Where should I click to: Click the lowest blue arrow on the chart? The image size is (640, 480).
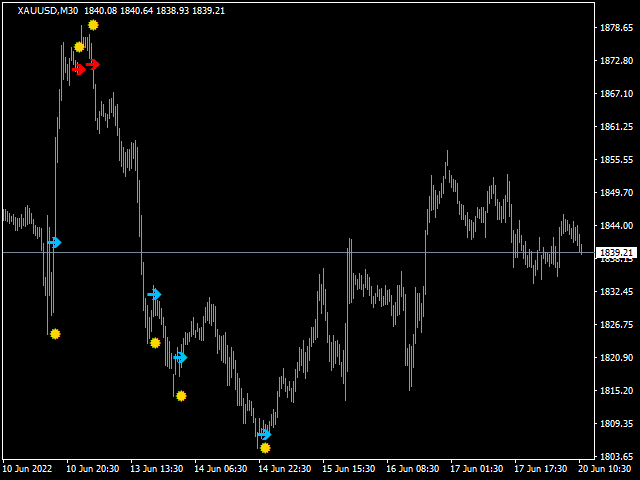(264, 434)
